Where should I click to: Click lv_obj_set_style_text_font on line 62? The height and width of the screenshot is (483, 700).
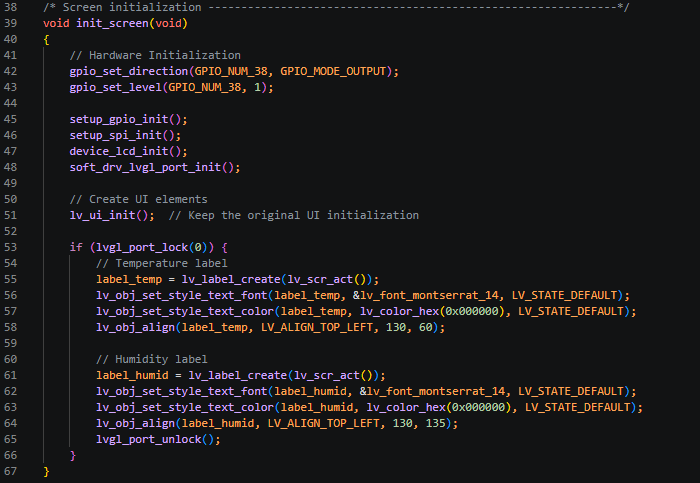click(x=182, y=391)
